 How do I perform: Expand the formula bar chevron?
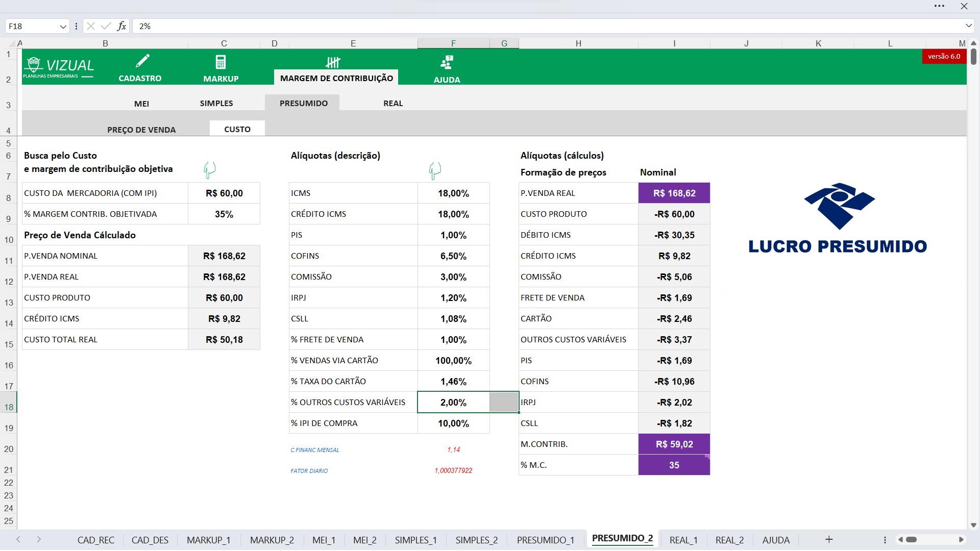[x=968, y=26]
